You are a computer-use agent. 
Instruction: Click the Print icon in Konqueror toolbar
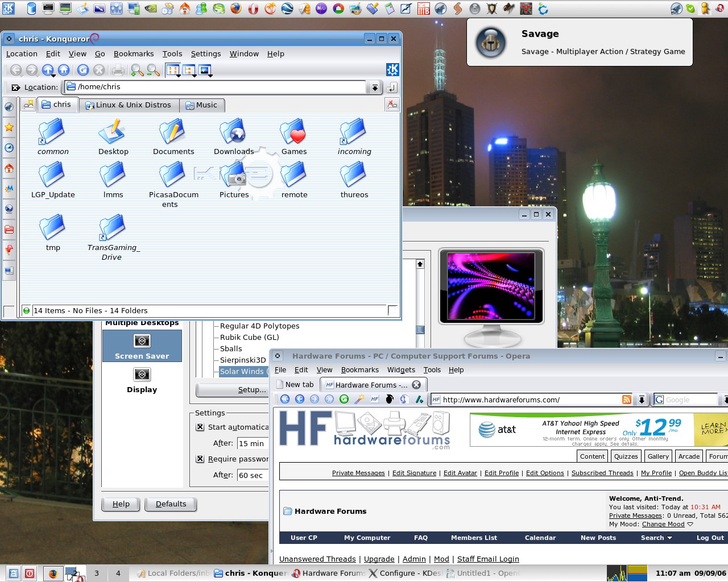click(118, 70)
